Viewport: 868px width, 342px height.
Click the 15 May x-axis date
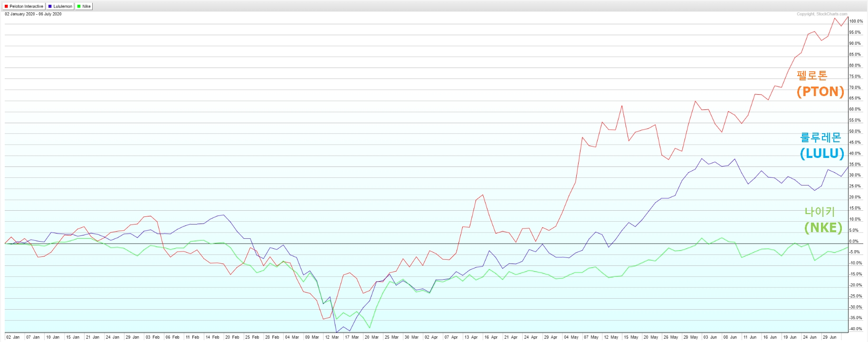click(x=631, y=337)
